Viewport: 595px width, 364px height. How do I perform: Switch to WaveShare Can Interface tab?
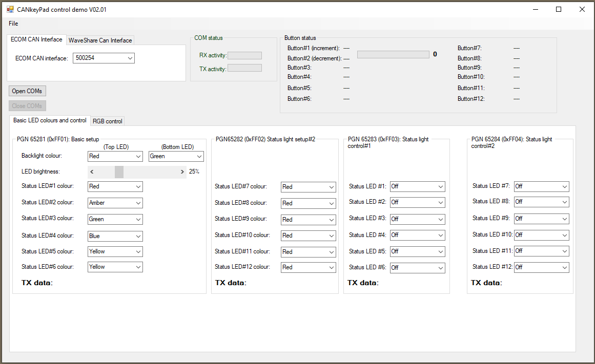click(x=100, y=40)
